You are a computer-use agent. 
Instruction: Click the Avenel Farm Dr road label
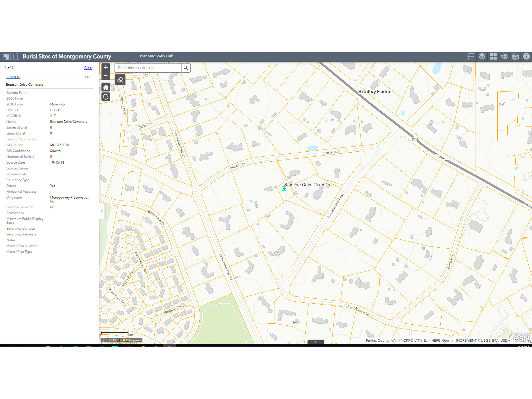[x=156, y=217]
